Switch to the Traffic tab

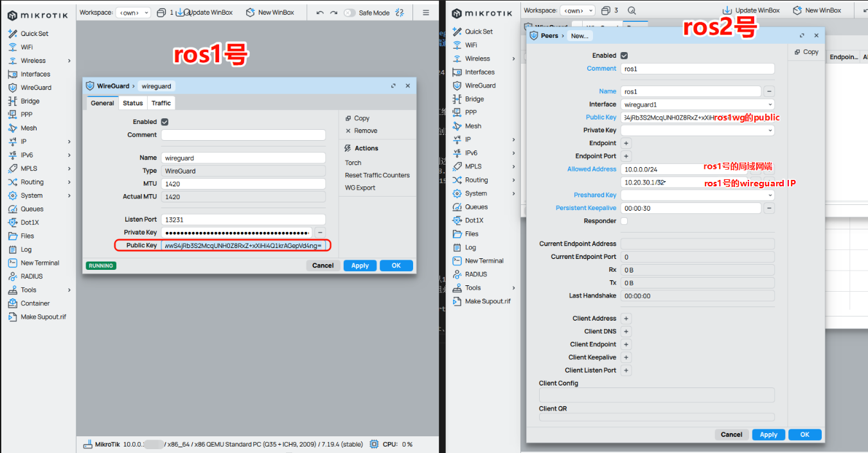tap(161, 103)
